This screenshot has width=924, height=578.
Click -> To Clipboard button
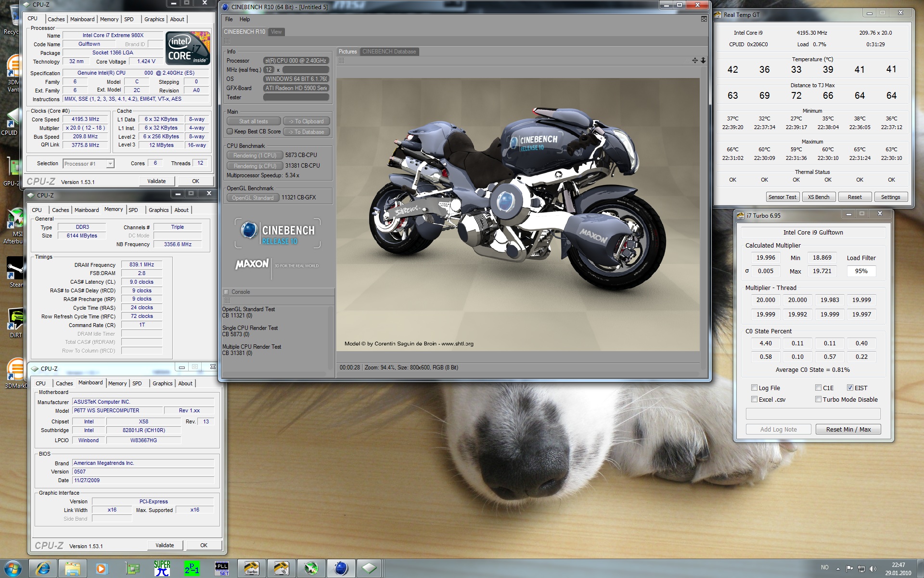tap(306, 121)
